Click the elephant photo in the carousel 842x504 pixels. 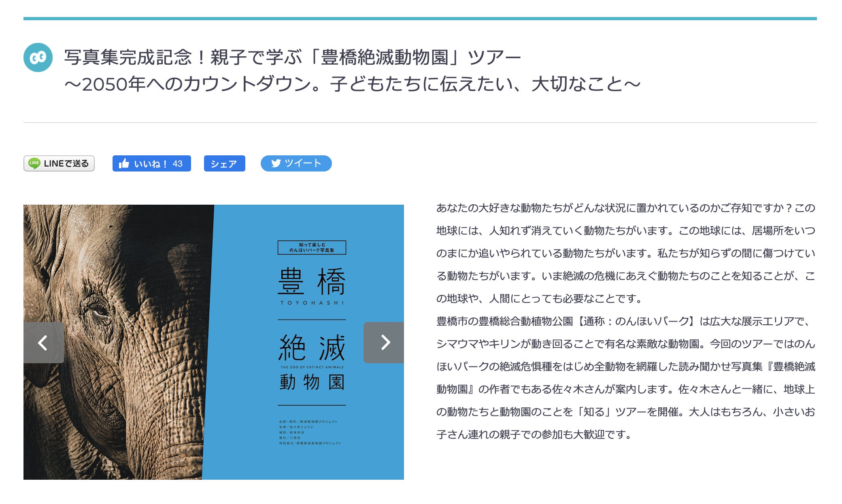117,283
